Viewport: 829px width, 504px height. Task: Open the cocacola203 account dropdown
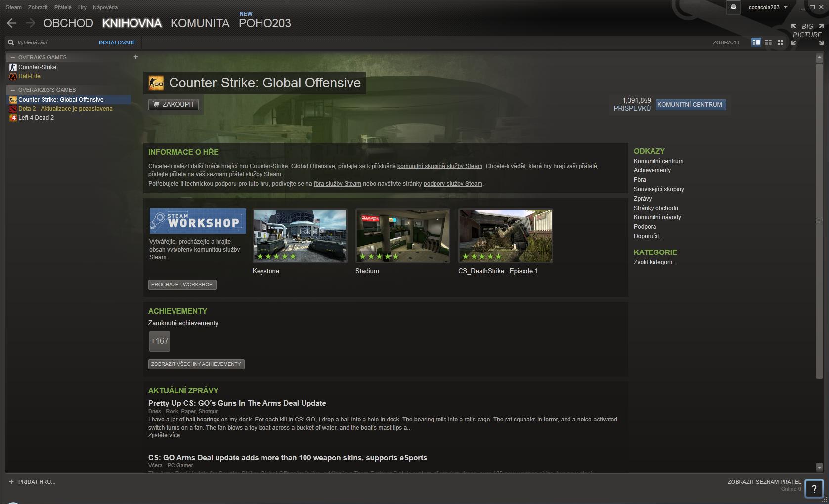pyautogui.click(x=767, y=7)
